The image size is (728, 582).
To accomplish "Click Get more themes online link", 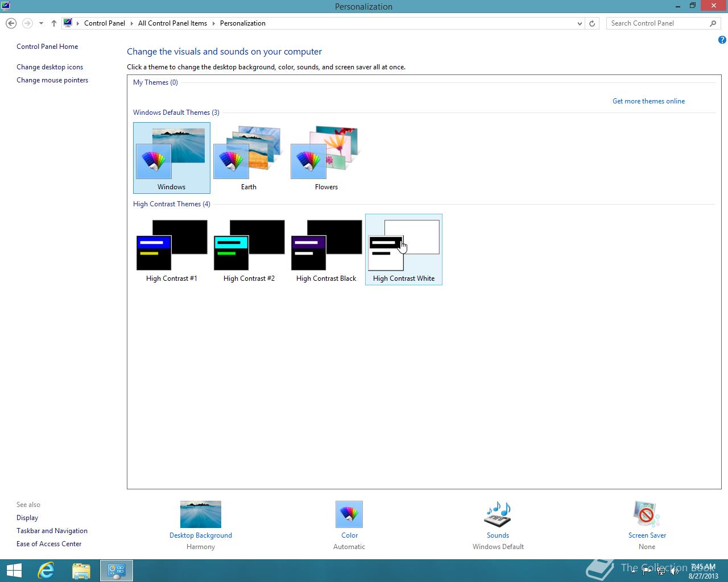I will (648, 101).
